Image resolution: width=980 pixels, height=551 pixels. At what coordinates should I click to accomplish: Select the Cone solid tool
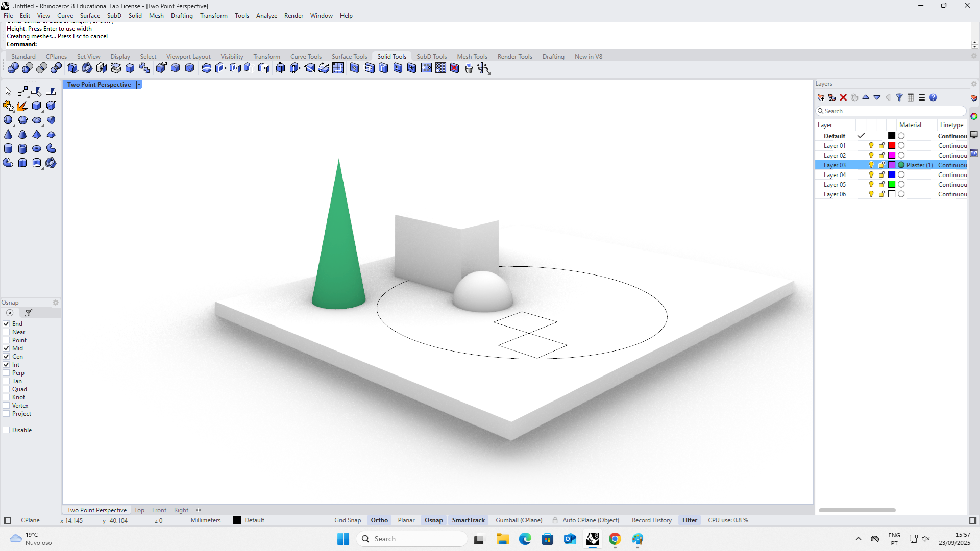click(8, 135)
